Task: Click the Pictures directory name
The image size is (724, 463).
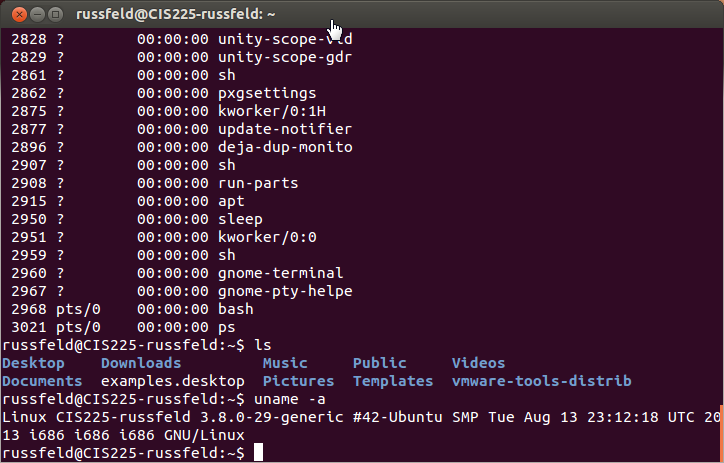Action: (298, 381)
